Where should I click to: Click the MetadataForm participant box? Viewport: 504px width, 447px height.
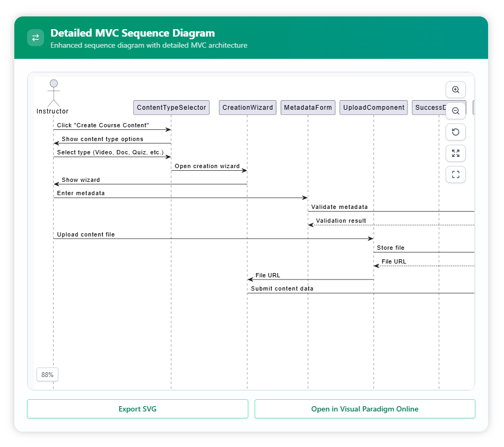[x=308, y=108]
